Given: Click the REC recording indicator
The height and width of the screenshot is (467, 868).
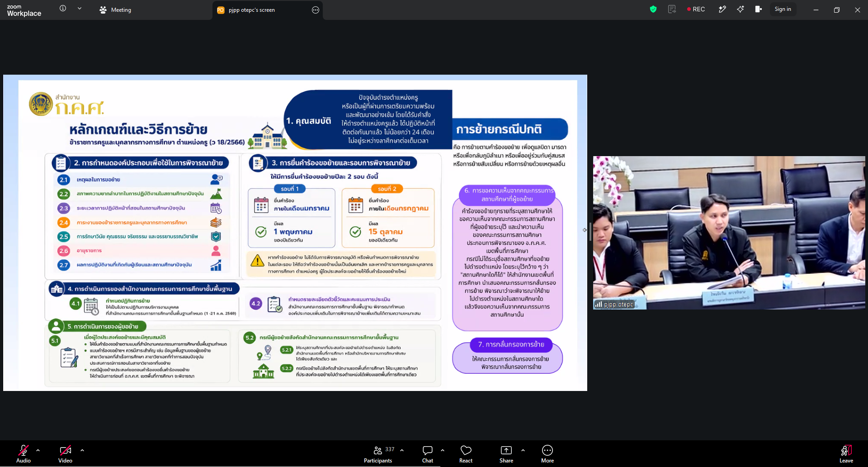Looking at the screenshot, I should tap(696, 9).
